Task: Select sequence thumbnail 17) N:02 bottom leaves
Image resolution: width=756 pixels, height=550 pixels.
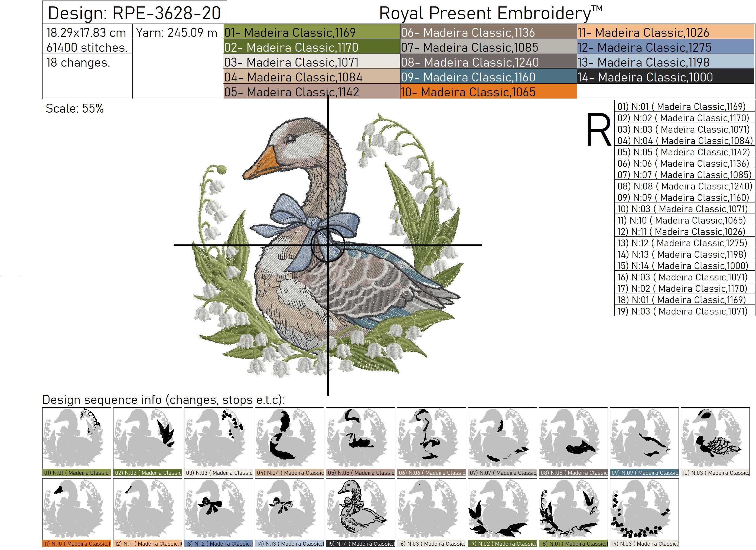Action: 502,513
